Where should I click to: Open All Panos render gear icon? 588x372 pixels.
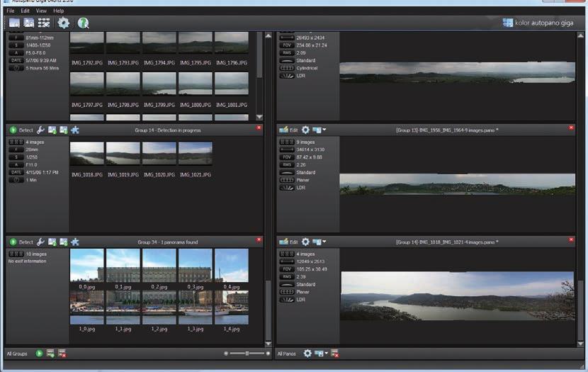pyautogui.click(x=307, y=354)
